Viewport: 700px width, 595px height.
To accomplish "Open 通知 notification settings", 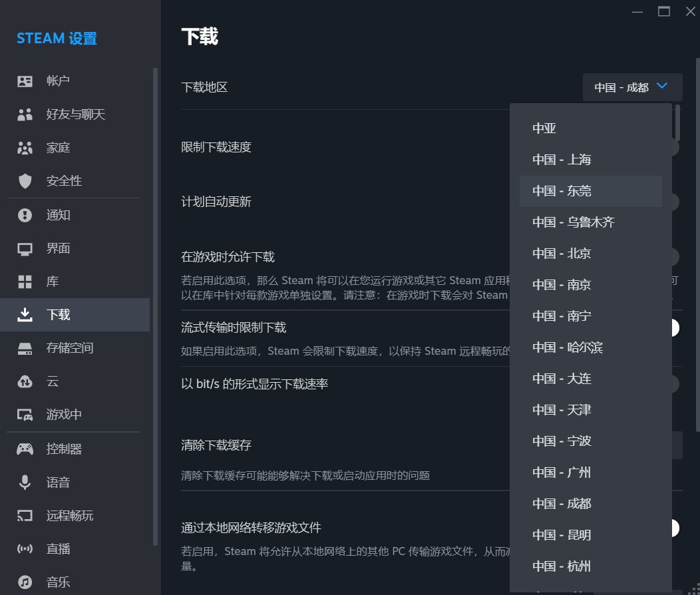I will [x=25, y=214].
